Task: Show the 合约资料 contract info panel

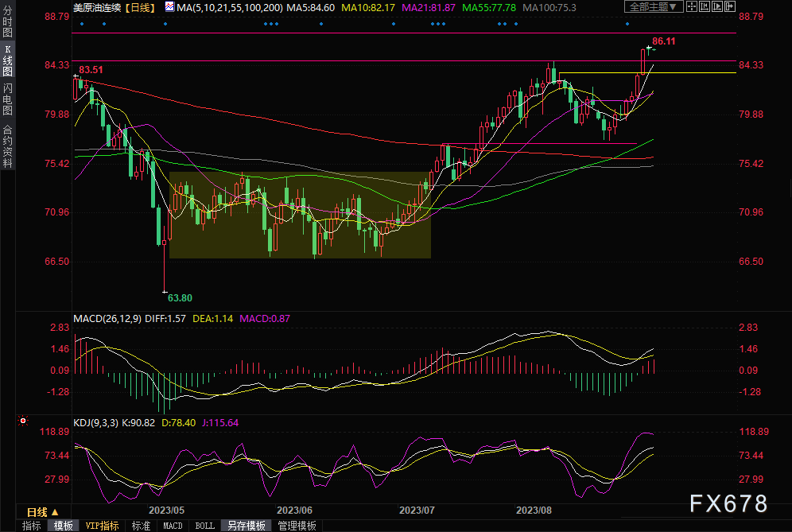Action: pyautogui.click(x=7, y=146)
